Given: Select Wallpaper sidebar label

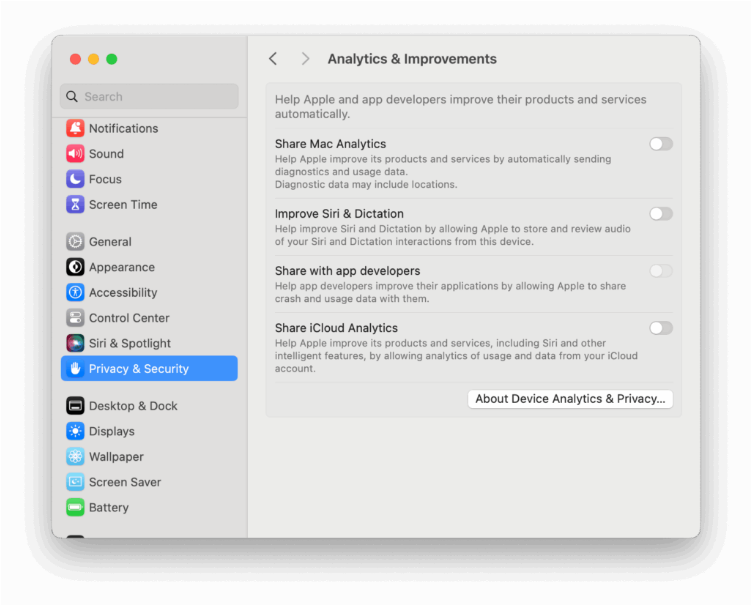Looking at the screenshot, I should point(116,457).
